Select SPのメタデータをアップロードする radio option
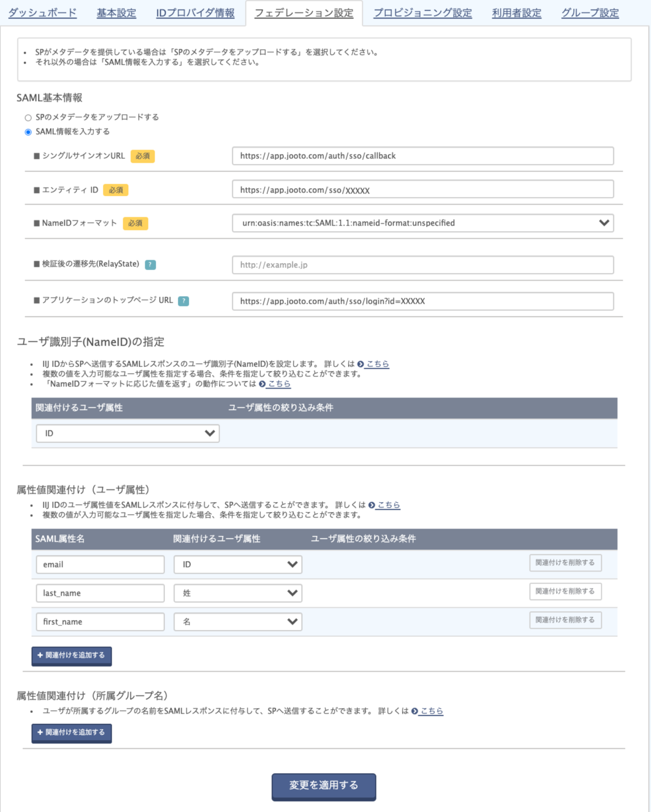The height and width of the screenshot is (812, 651). 29,118
